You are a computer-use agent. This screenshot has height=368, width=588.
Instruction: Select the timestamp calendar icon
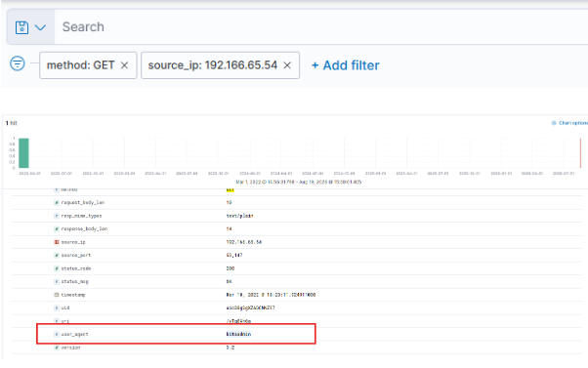(57, 295)
